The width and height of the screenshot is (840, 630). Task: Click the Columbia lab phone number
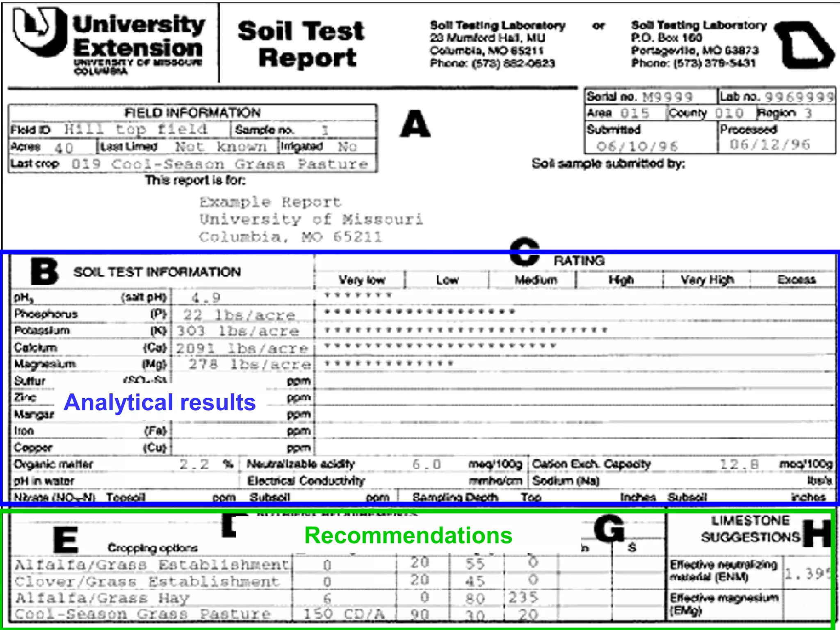click(x=492, y=63)
